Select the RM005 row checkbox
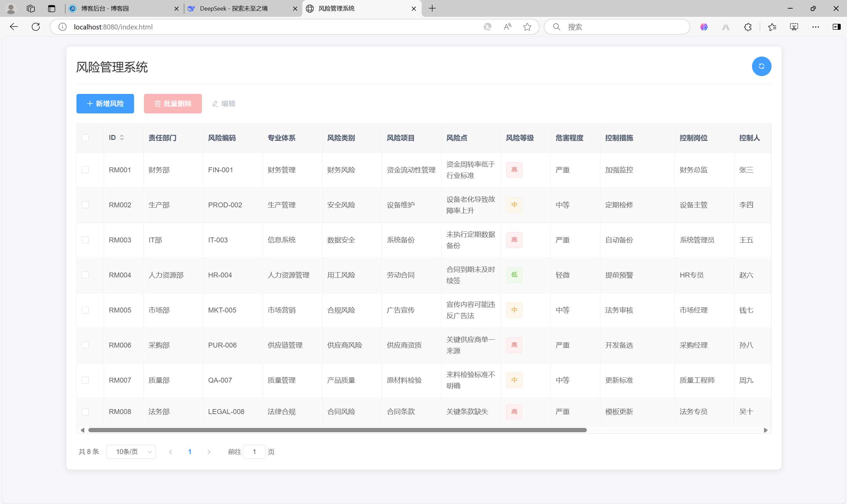The image size is (847, 504). click(x=85, y=310)
